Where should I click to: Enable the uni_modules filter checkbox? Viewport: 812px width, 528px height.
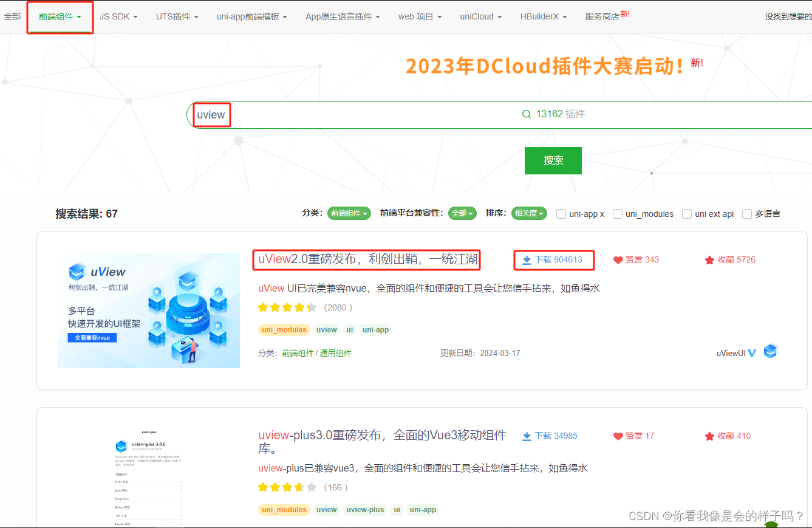click(618, 214)
